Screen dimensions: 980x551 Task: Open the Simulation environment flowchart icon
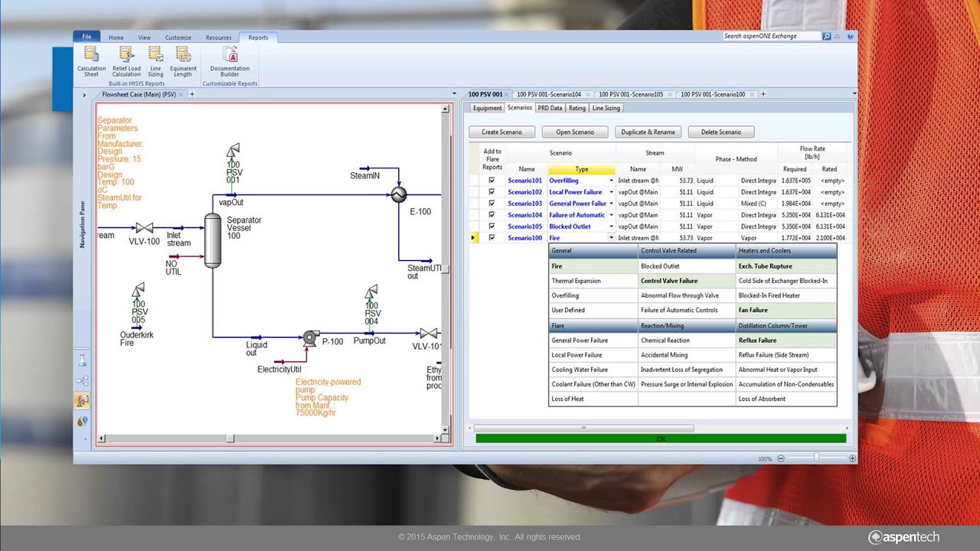pyautogui.click(x=82, y=380)
